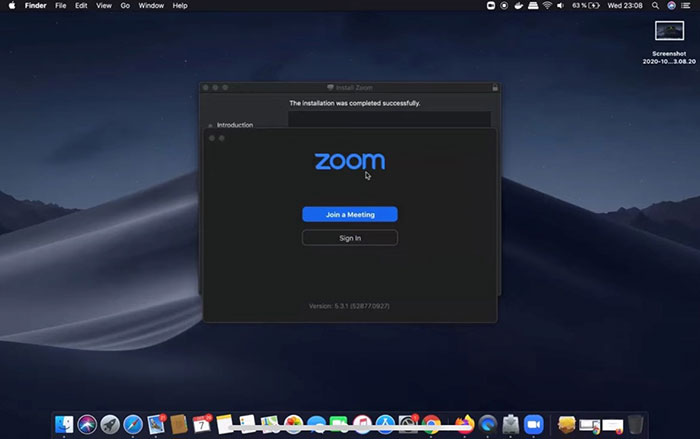The image size is (700, 439).
Task: Open the Window menu
Action: pyautogui.click(x=151, y=6)
